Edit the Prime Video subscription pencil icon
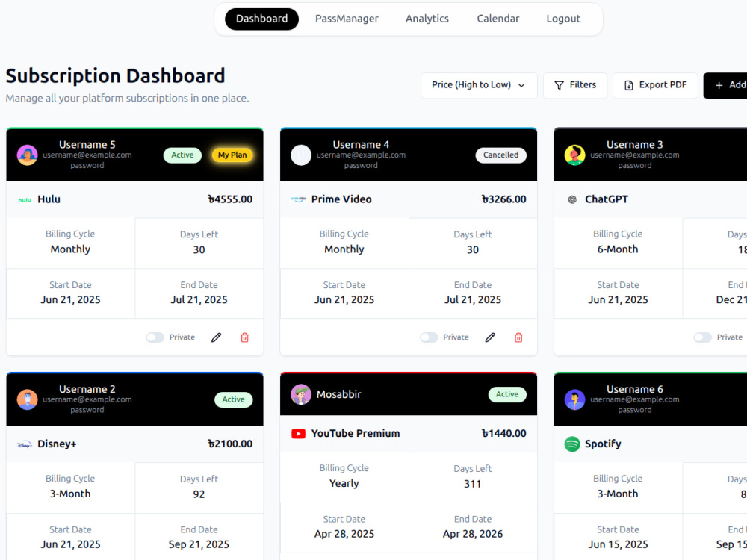The width and height of the screenshot is (747, 560). pyautogui.click(x=490, y=337)
